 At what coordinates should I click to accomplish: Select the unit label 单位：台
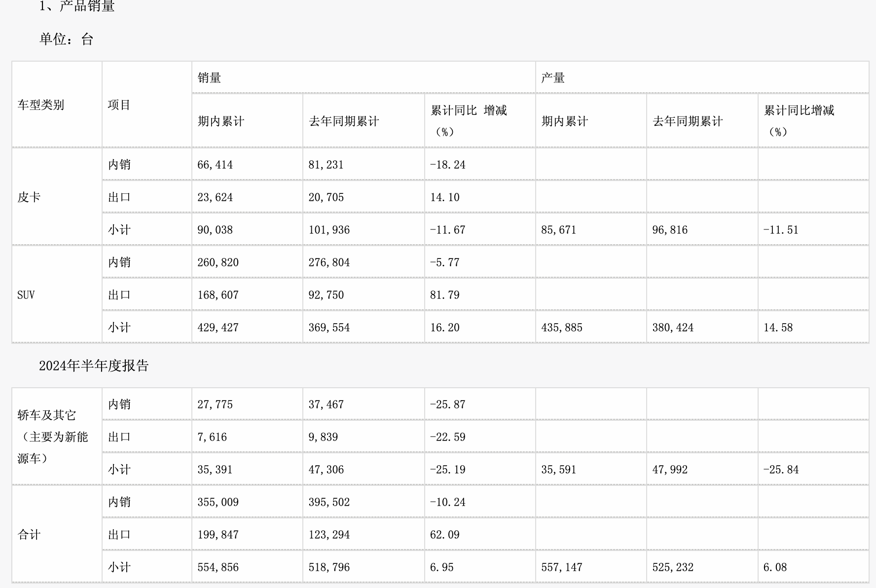67,39
